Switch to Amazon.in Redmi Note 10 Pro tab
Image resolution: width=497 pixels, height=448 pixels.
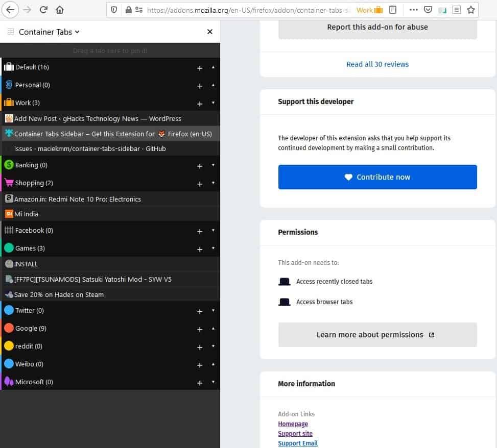tap(111, 199)
